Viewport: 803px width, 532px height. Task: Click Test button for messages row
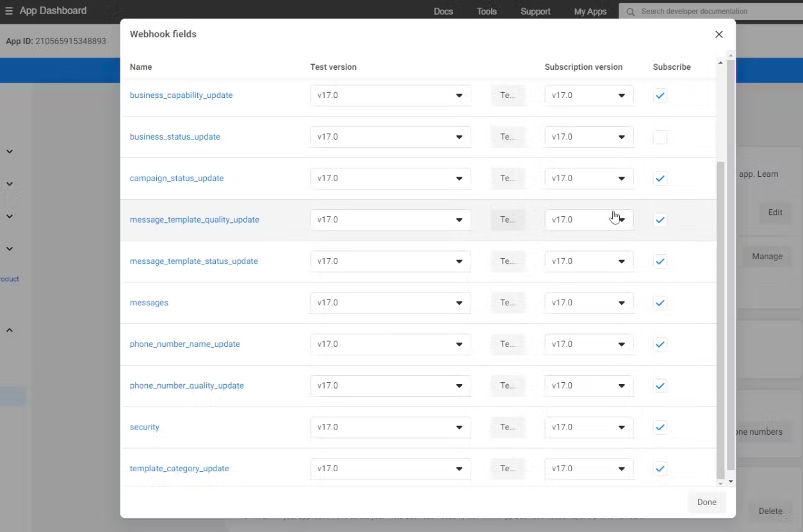508,303
